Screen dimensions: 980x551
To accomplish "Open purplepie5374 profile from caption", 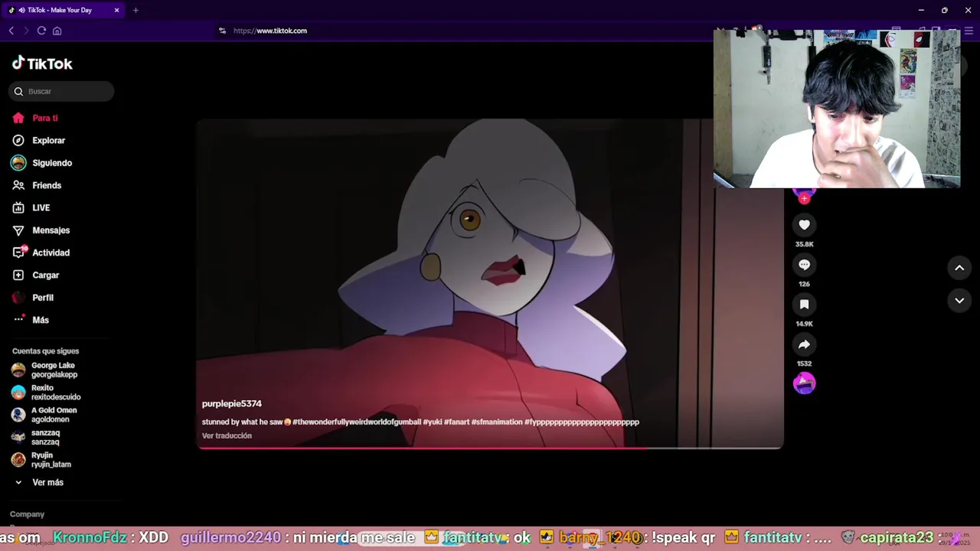I will tap(232, 403).
